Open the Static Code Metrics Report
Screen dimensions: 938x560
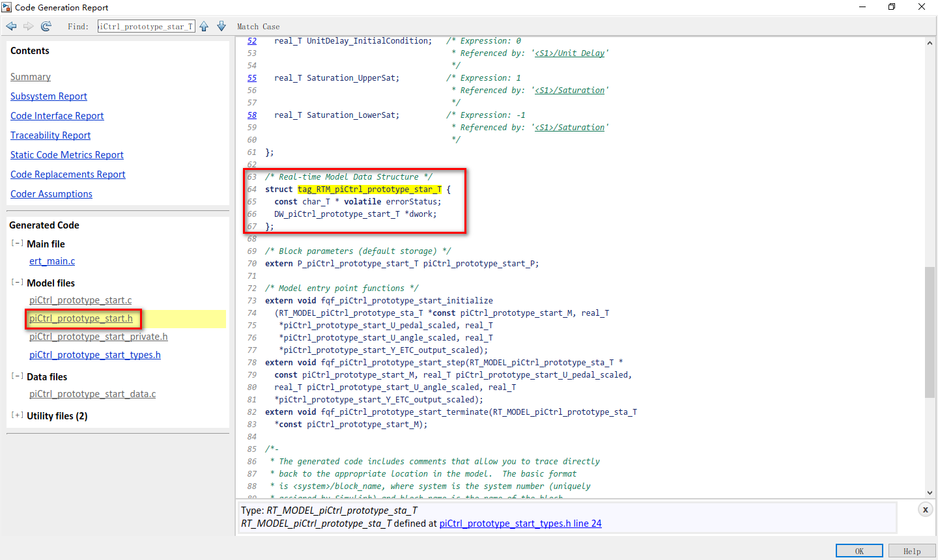pos(67,155)
